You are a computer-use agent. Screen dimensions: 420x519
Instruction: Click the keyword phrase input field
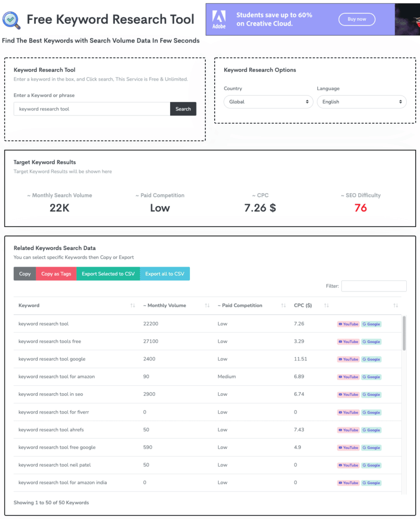(x=92, y=109)
